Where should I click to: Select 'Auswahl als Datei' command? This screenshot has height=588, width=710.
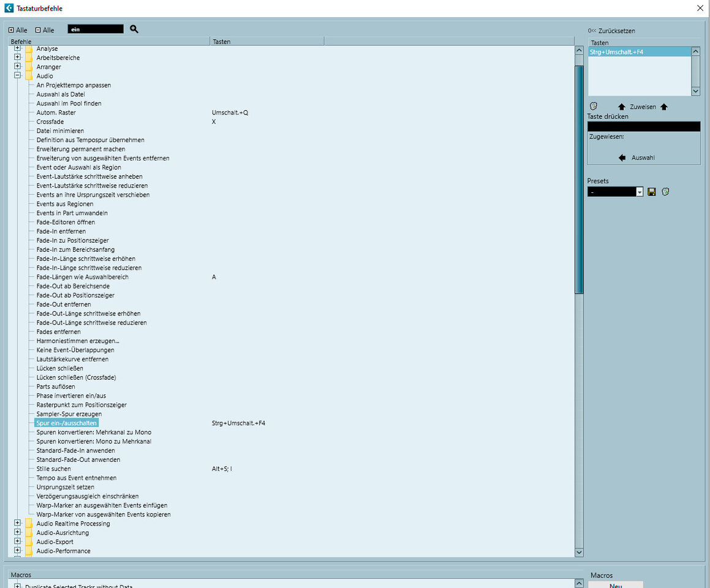pyautogui.click(x=61, y=94)
